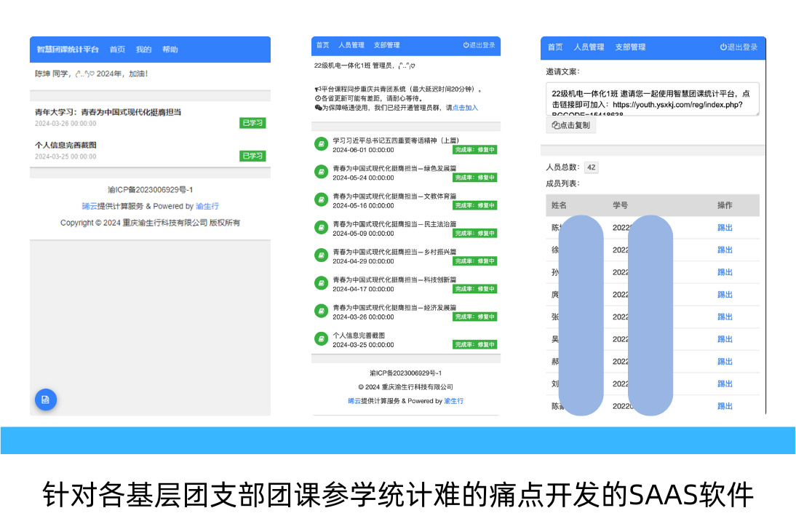Click the copy icon on 点击复制 button
Screen dimensions: 796x532
(554, 125)
